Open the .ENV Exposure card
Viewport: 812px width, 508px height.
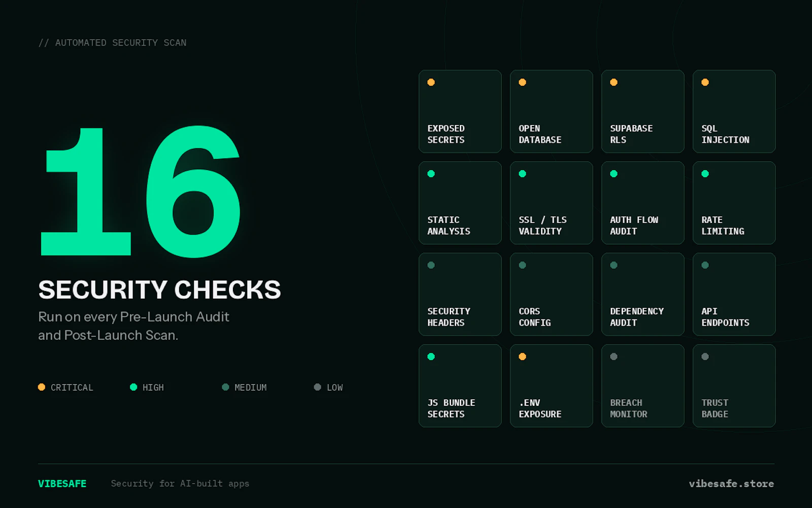pos(551,386)
